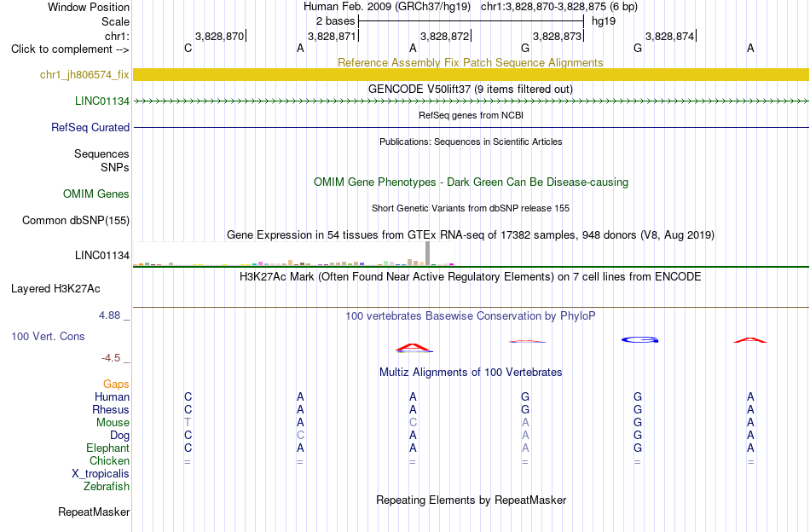810x532 pixels.
Task: Click Dog's pale C base in second column
Action: [300, 436]
